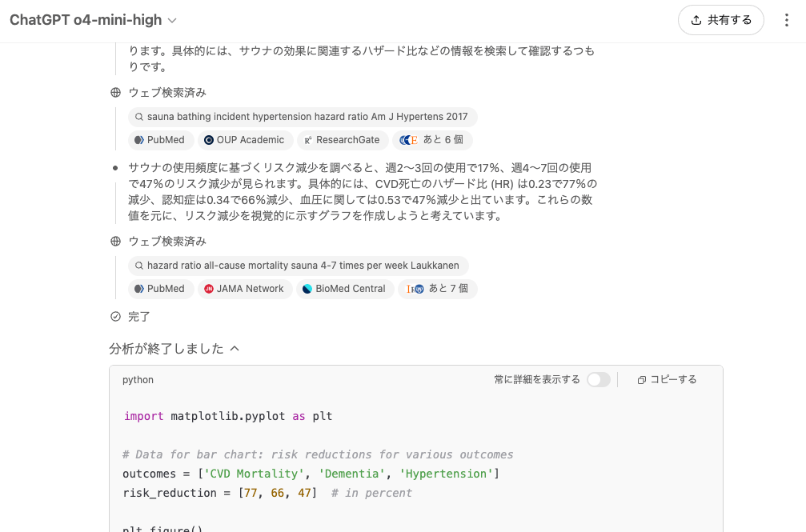Expand the あと 6 個 sources chip
The height and width of the screenshot is (532, 806).
[x=434, y=140]
